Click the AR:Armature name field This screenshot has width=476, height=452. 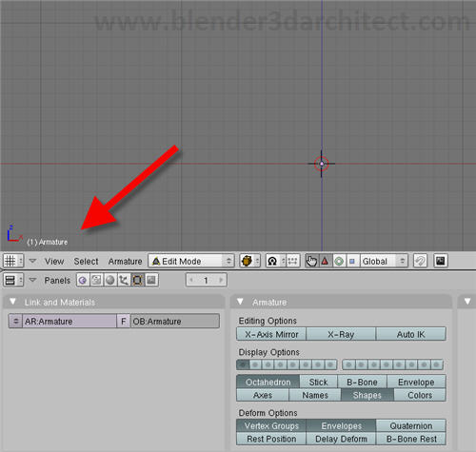pos(69,322)
